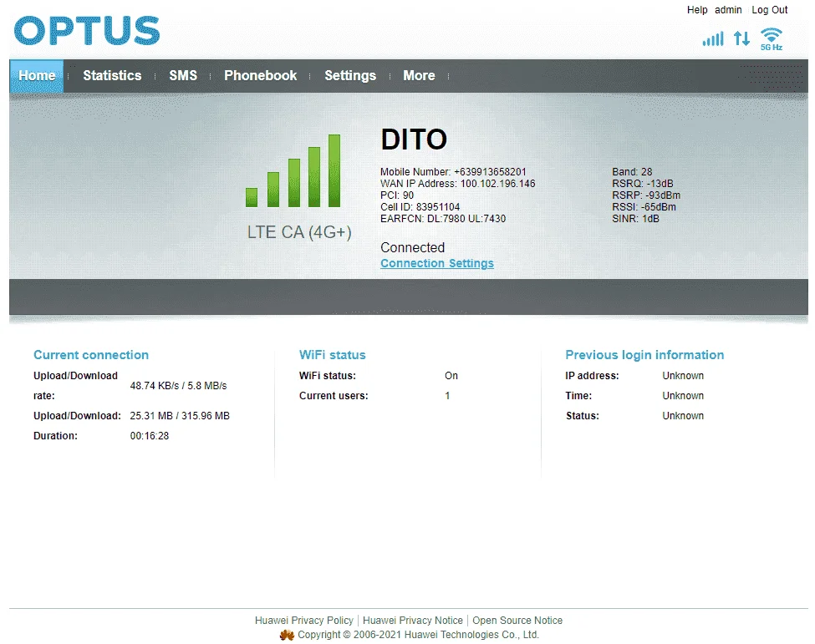Click the RSRQ: -13dB value
This screenshot has height=644, width=815.
[x=643, y=184]
